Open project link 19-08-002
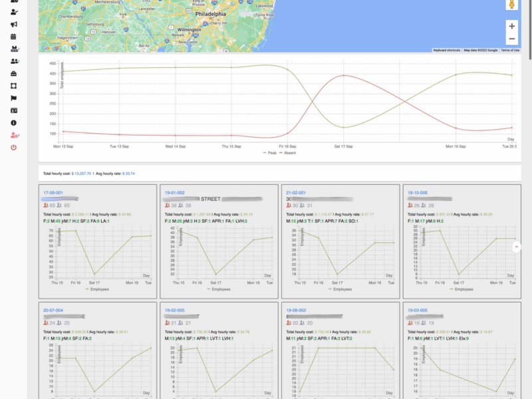532x399 pixels. pyautogui.click(x=296, y=310)
